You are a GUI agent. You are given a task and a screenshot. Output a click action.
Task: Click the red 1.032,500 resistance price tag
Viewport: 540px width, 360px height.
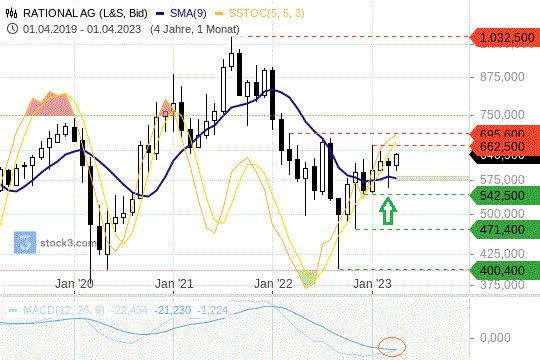pos(505,37)
